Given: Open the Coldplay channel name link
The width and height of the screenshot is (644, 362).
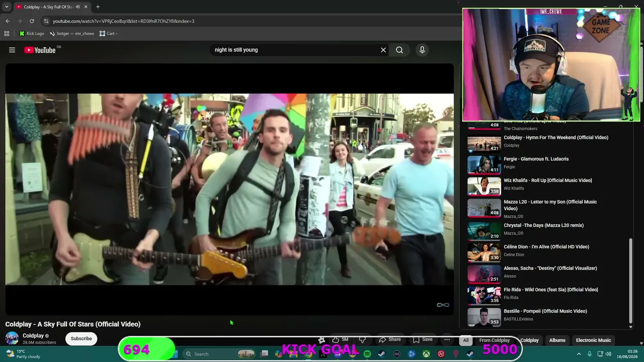Looking at the screenshot, I should pos(33,336).
